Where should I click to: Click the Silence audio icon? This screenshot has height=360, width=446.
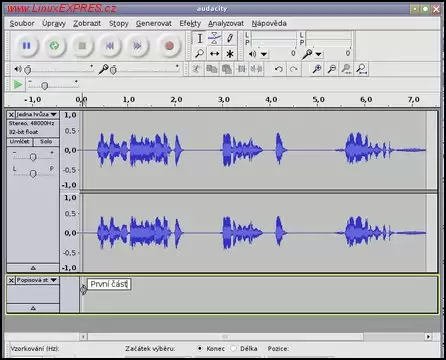click(256, 69)
